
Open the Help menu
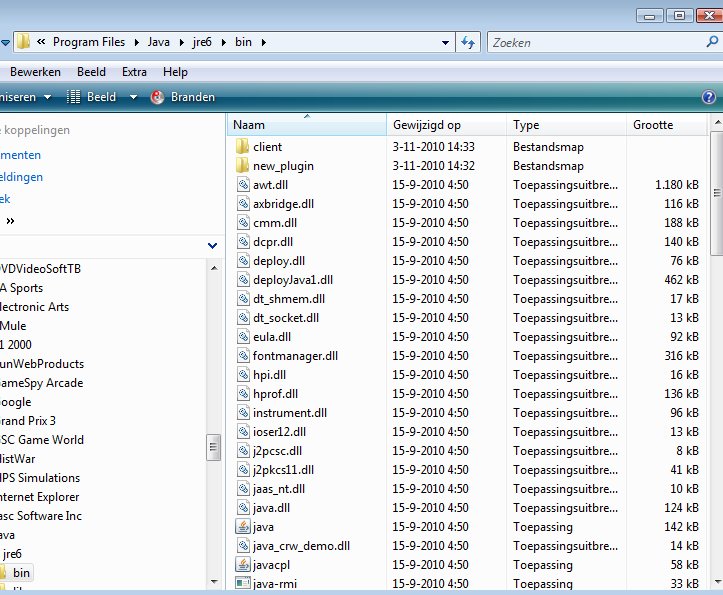point(175,72)
